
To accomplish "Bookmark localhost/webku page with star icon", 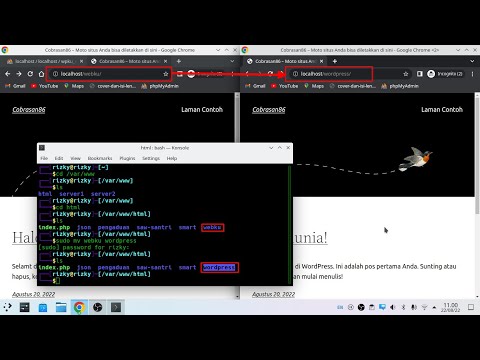I will [166, 74].
